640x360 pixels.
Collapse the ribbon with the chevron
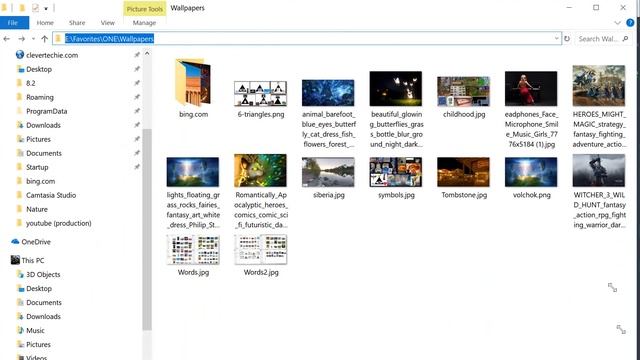coord(617,23)
